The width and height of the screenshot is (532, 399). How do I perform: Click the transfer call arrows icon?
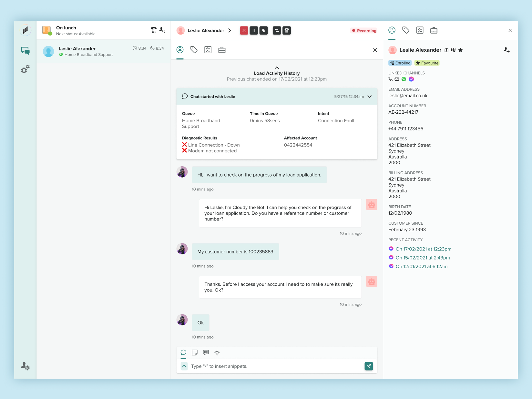(x=277, y=31)
